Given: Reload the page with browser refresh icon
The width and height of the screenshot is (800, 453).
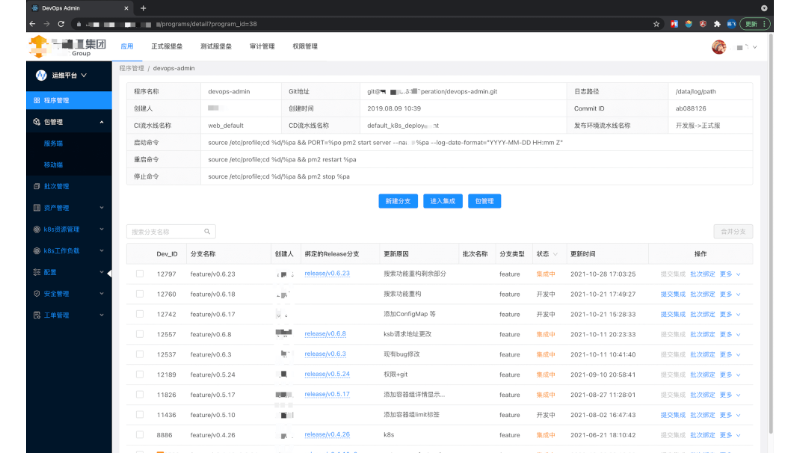Looking at the screenshot, I should pos(61,24).
